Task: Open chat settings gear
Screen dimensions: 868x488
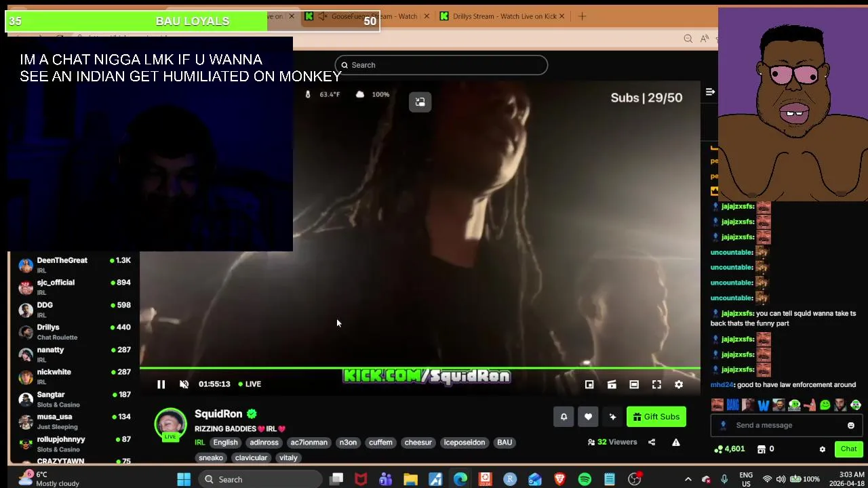Action: pyautogui.click(x=823, y=449)
